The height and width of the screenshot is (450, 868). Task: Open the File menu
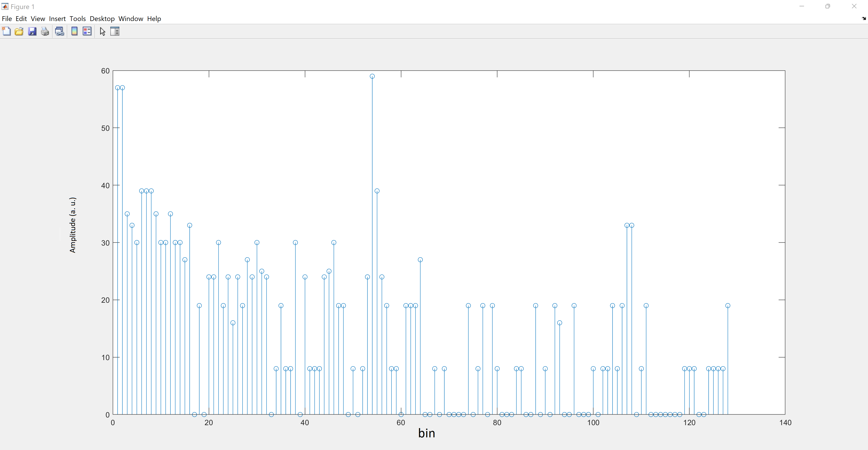(7, 19)
